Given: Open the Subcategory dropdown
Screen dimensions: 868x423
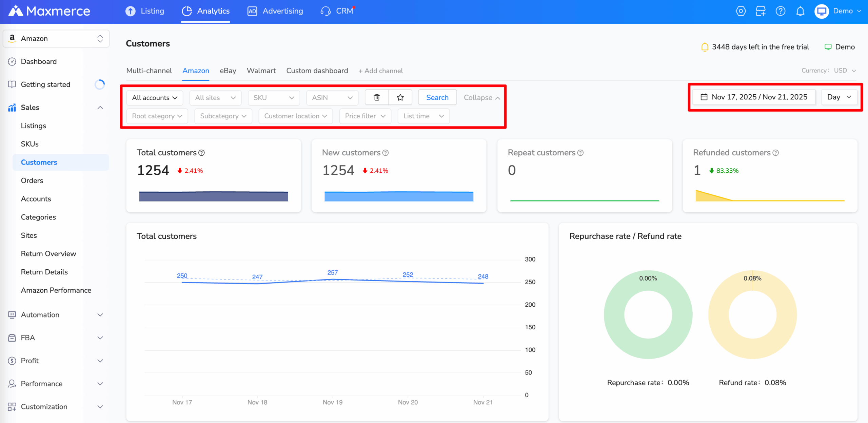Looking at the screenshot, I should 223,116.
